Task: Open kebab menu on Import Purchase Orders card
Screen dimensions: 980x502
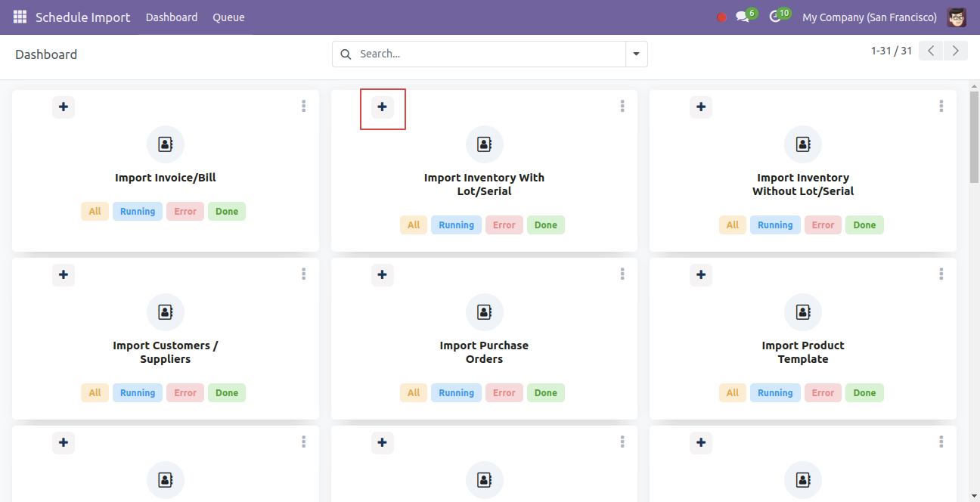Action: click(622, 274)
